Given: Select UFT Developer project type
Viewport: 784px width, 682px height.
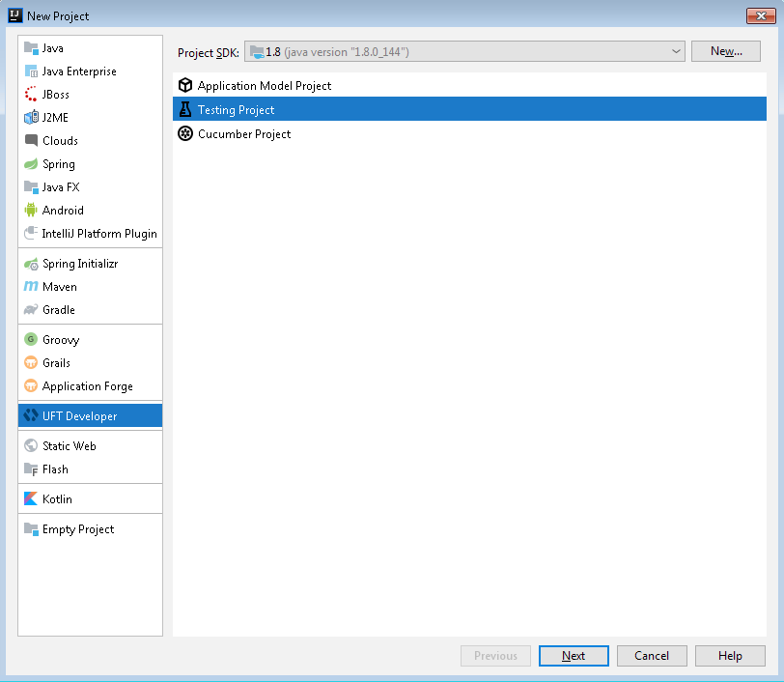Looking at the screenshot, I should tap(79, 416).
